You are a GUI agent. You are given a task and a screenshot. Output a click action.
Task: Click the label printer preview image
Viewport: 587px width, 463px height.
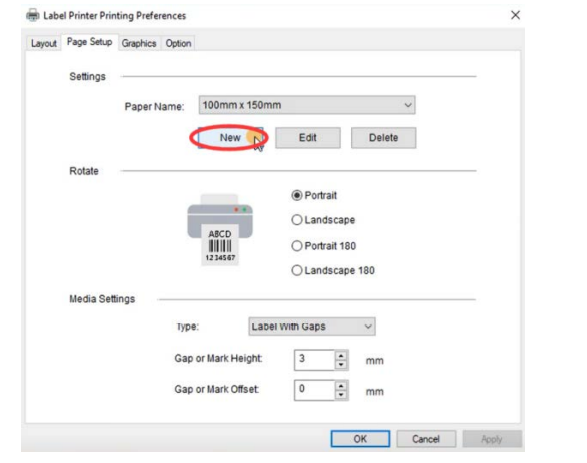(x=220, y=229)
